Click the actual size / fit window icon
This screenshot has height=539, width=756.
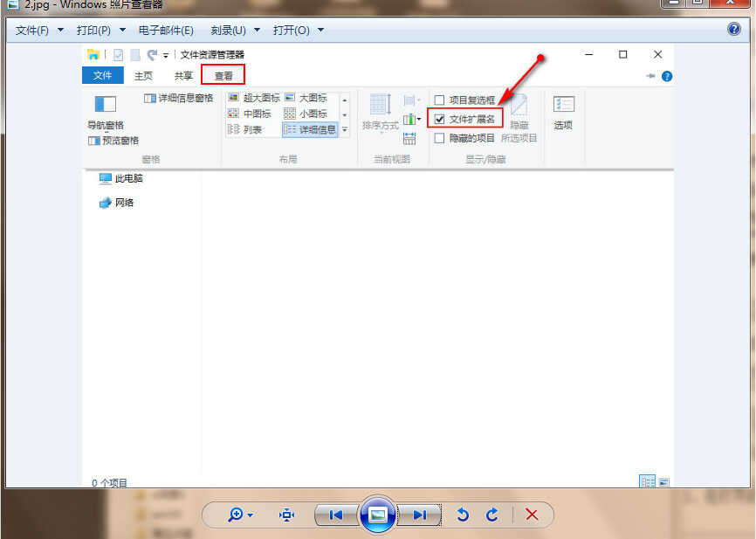pyautogui.click(x=287, y=515)
